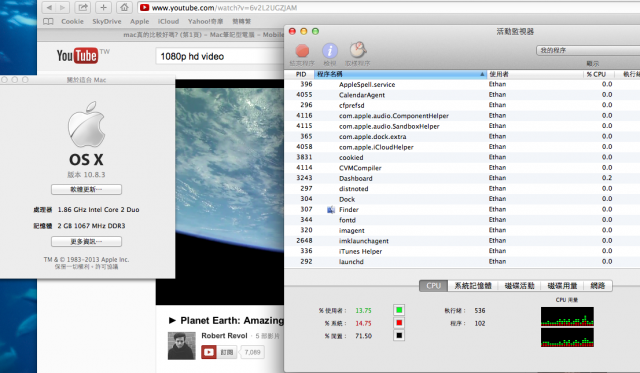Click the black idle CPU color swatch

click(x=399, y=335)
